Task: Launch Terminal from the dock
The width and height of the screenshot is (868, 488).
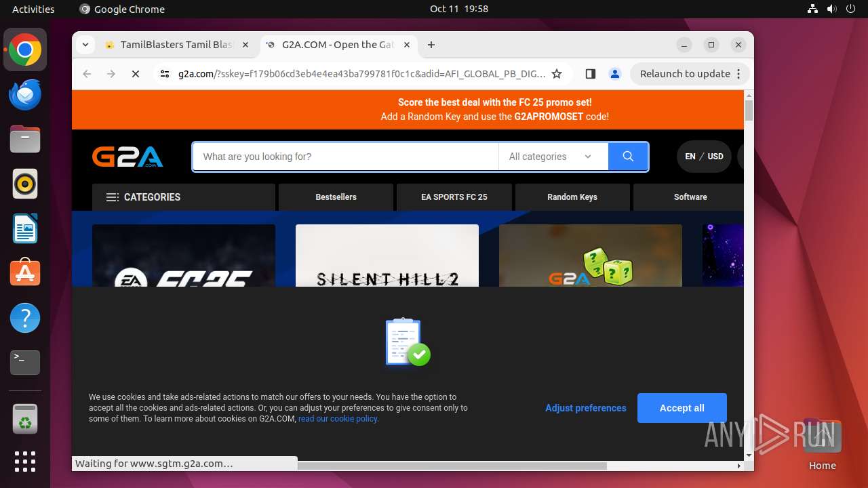Action: coord(25,363)
